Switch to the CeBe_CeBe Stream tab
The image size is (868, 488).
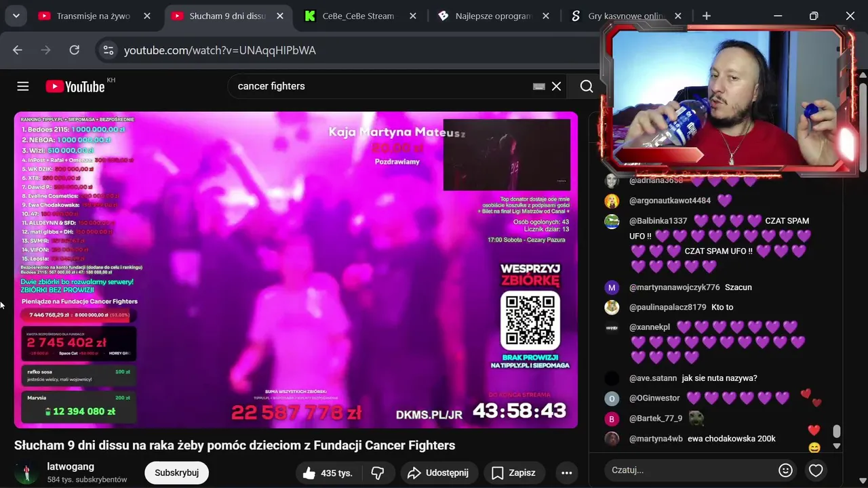pos(359,16)
